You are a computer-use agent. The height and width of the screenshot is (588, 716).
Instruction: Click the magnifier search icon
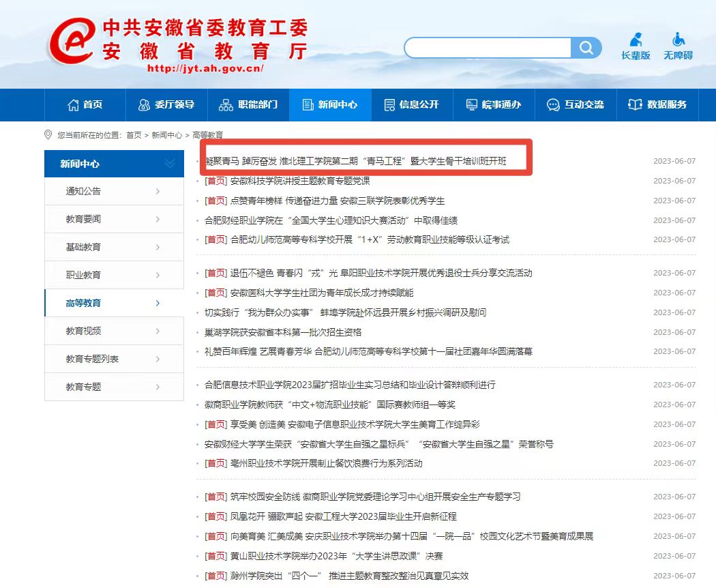tap(586, 48)
